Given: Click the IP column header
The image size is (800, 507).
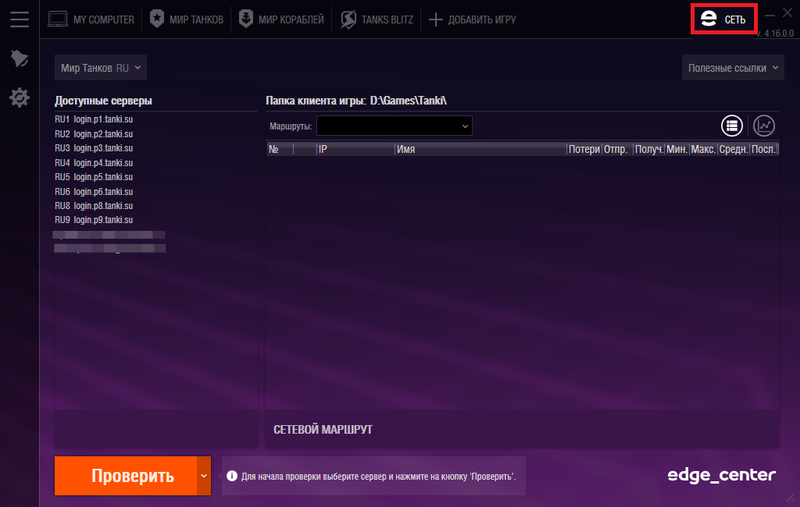Looking at the screenshot, I should click(356, 149).
